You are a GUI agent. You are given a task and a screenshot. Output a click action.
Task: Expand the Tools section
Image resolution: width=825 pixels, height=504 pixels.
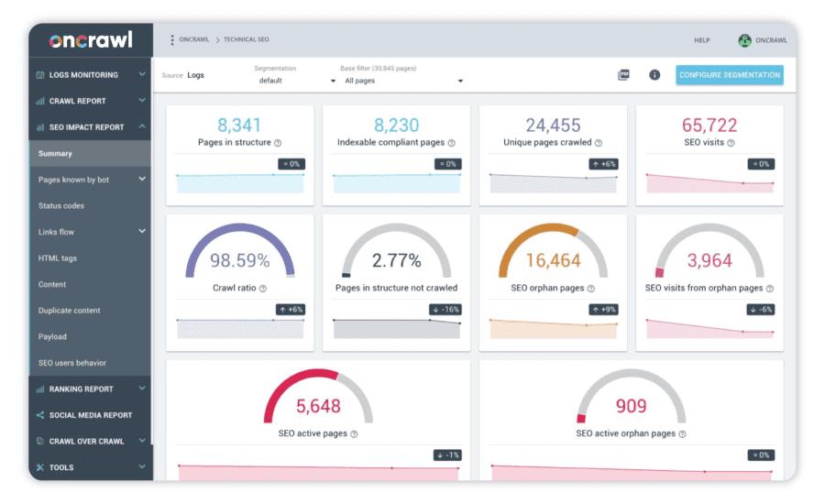point(142,466)
